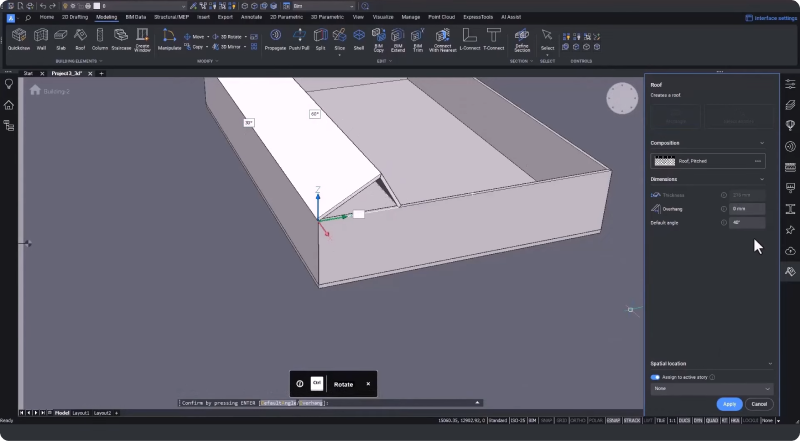Open the story dropdown showing None

pyautogui.click(x=711, y=388)
